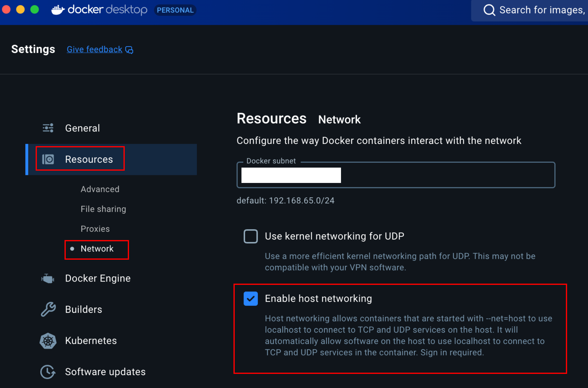The image size is (588, 388).
Task: Open Advanced resources subsection
Action: (100, 189)
